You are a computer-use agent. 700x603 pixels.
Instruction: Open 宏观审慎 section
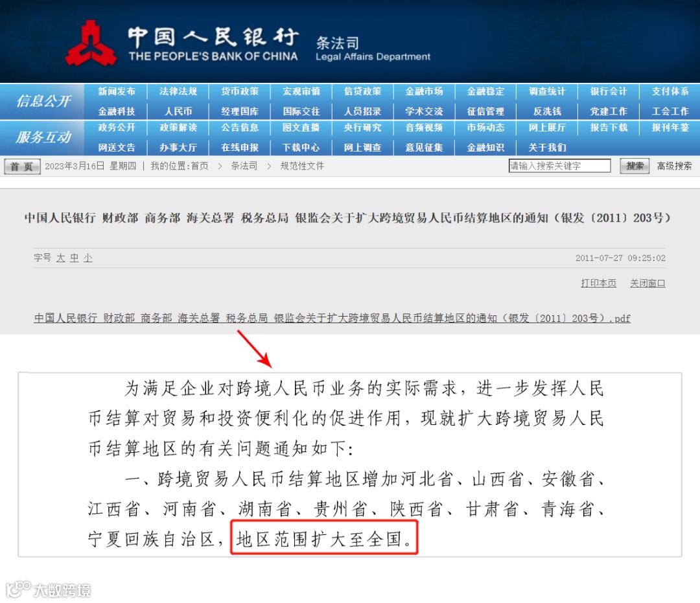coord(301,91)
